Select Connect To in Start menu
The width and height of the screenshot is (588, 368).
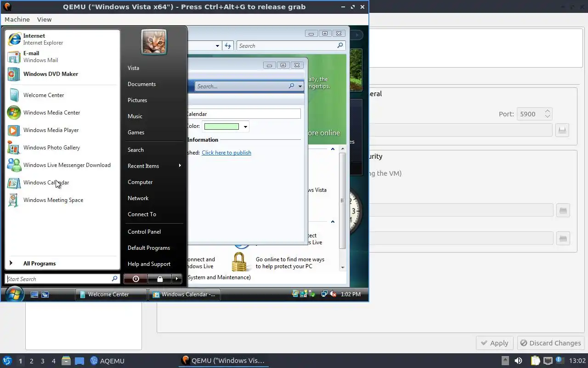(x=142, y=214)
